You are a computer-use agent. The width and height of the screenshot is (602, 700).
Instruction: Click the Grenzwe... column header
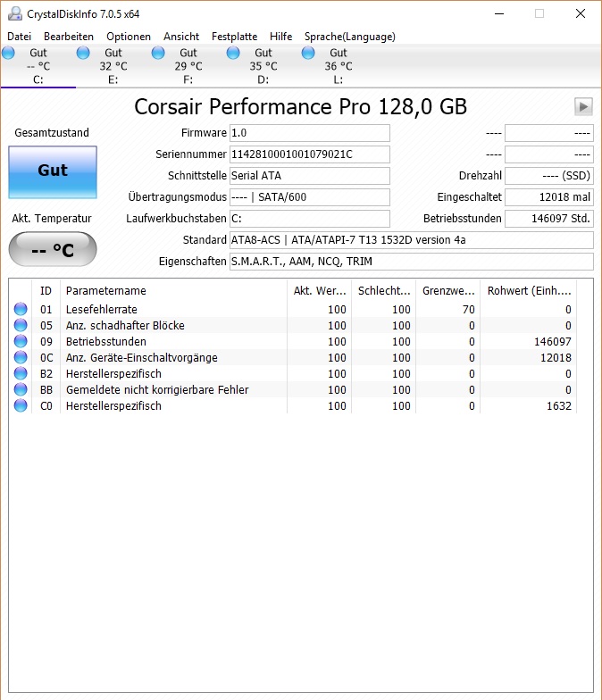[448, 291]
